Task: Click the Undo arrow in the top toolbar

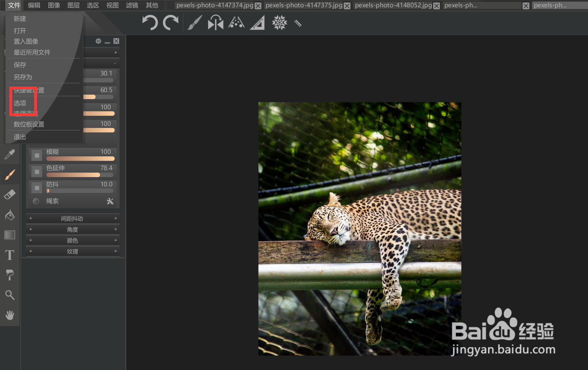Action: 150,23
